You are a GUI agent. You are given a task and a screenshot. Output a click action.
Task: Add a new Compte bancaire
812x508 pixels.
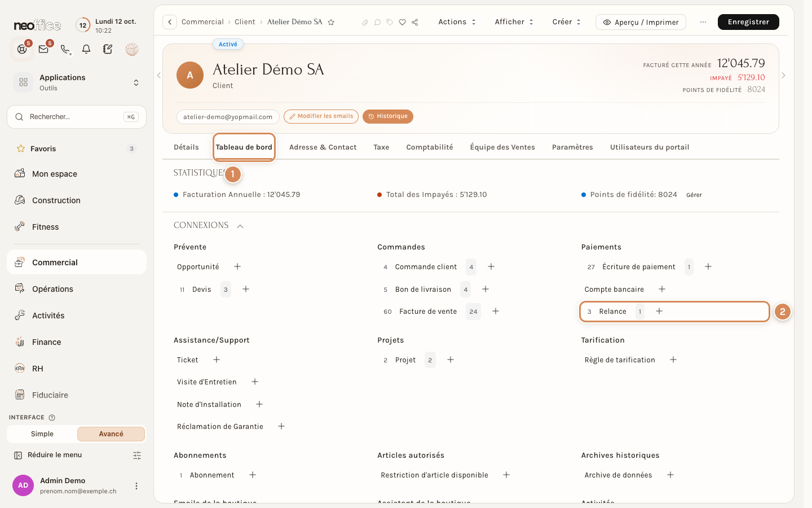pyautogui.click(x=662, y=289)
